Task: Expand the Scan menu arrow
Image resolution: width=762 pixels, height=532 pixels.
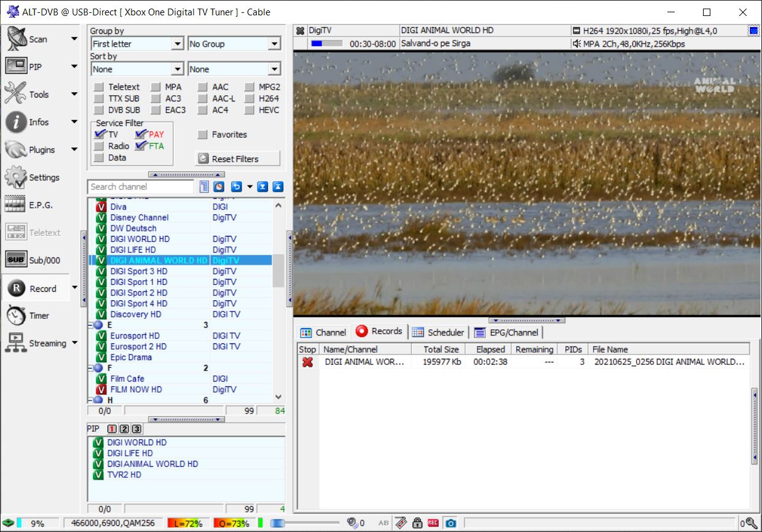Action: tap(74, 39)
